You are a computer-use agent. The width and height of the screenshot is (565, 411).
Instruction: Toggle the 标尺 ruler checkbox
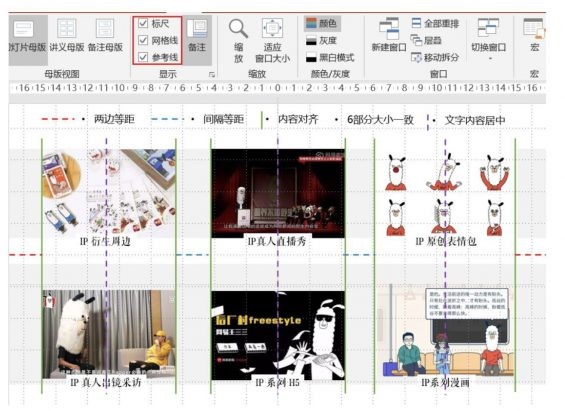(x=143, y=23)
